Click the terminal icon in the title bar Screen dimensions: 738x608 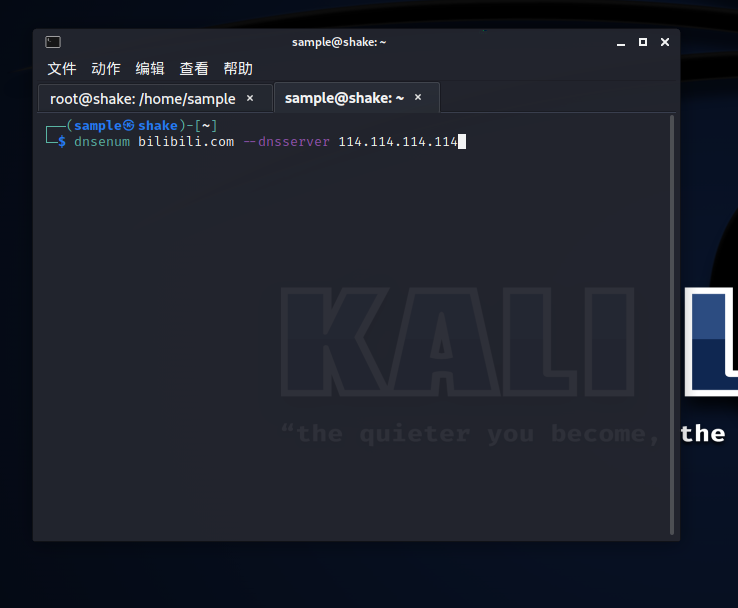coord(53,42)
